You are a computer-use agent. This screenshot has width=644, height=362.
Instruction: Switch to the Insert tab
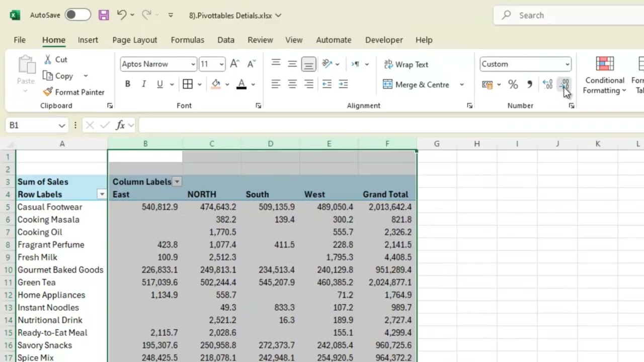point(88,40)
